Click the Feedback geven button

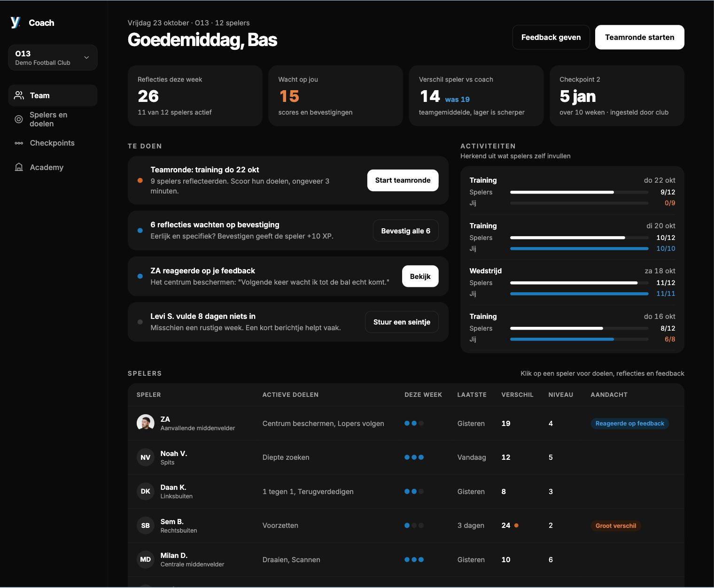tap(551, 37)
